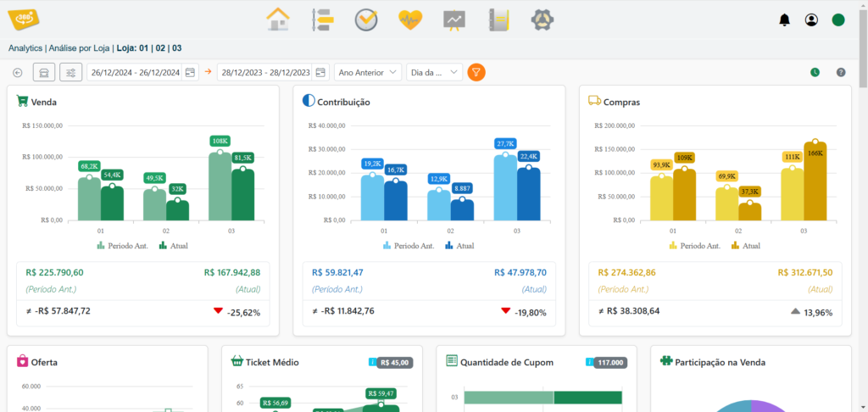Open the clock checkmark icon

pos(366,20)
